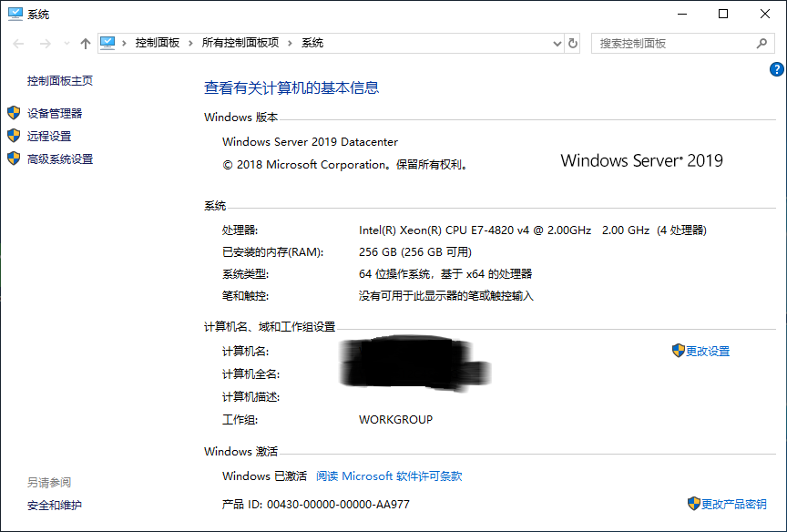Open 设备管理器 link

55,114
